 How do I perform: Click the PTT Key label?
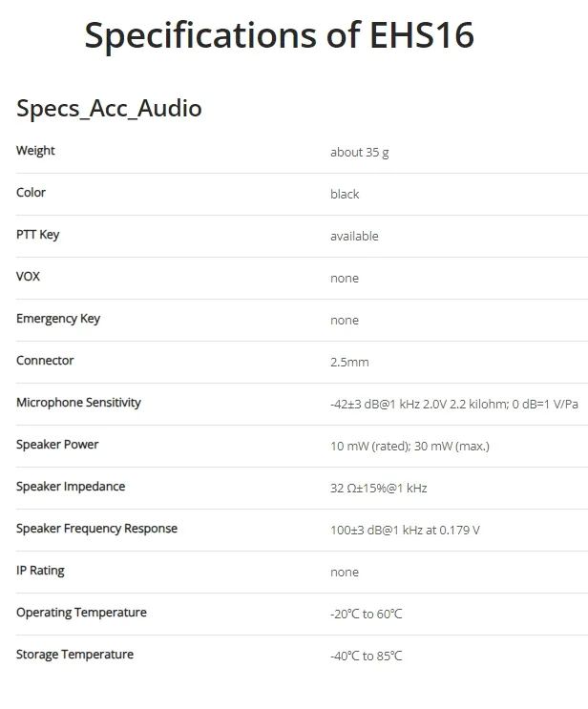coord(38,235)
